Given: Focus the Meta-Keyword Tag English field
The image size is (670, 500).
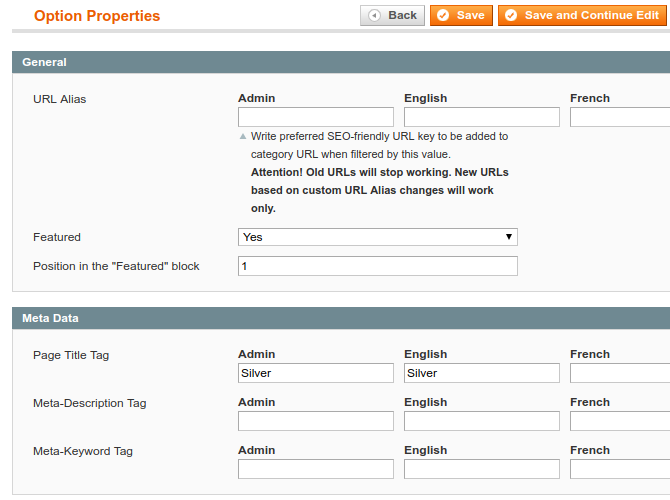Looking at the screenshot, I should click(481, 469).
